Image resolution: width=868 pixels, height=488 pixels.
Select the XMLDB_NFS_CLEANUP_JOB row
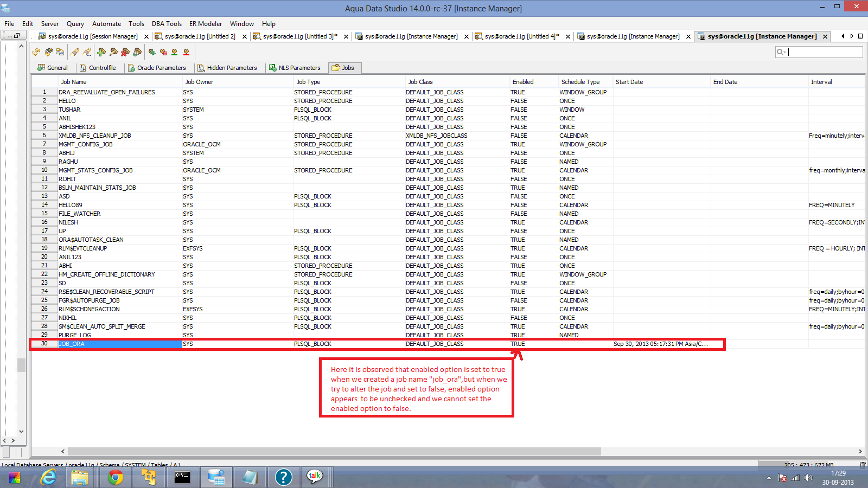tap(448, 136)
